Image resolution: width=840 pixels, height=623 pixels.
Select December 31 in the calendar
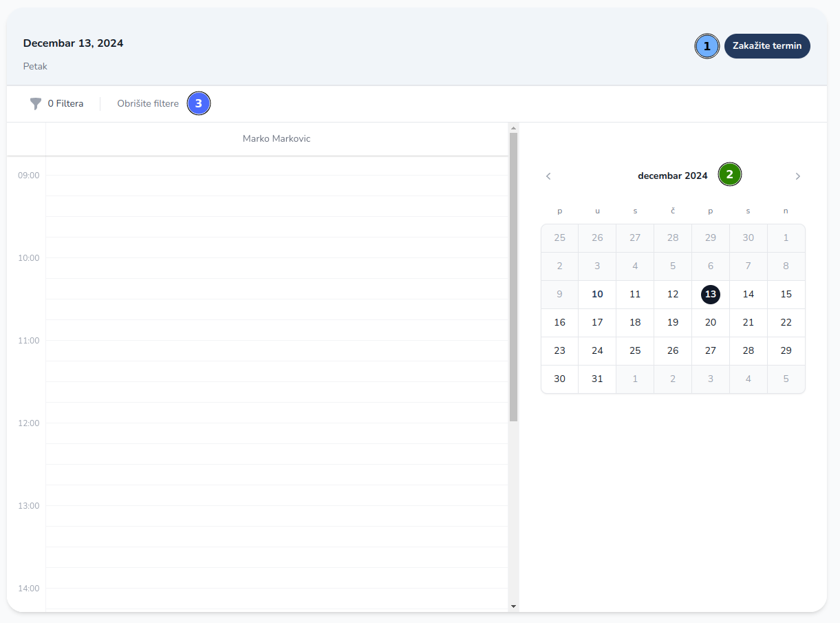point(597,379)
